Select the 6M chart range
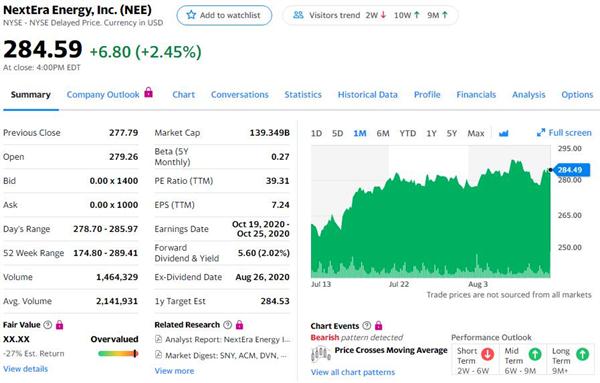The height and width of the screenshot is (383, 600). [383, 133]
